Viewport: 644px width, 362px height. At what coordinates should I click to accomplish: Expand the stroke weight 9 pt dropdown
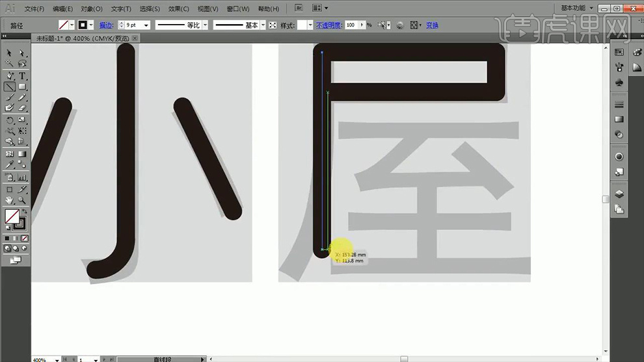[x=146, y=25]
